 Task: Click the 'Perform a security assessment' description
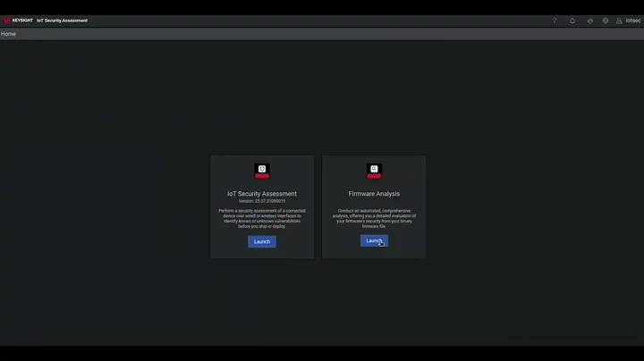pos(261,218)
